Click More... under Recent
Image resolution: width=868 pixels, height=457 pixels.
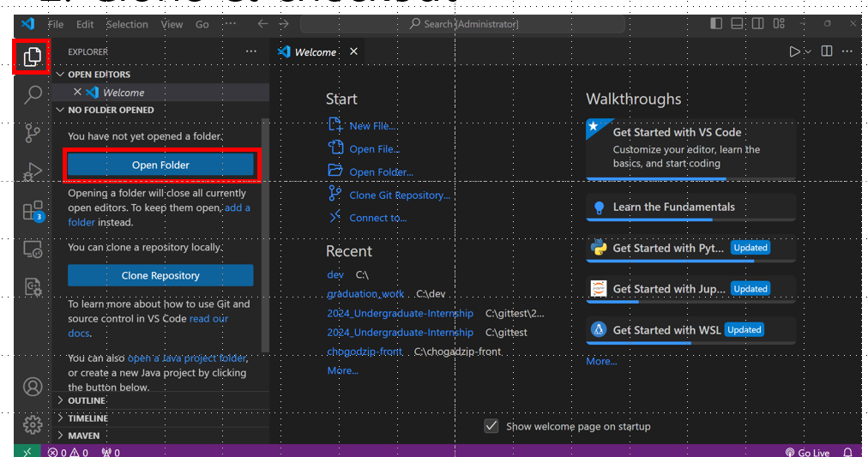point(343,370)
